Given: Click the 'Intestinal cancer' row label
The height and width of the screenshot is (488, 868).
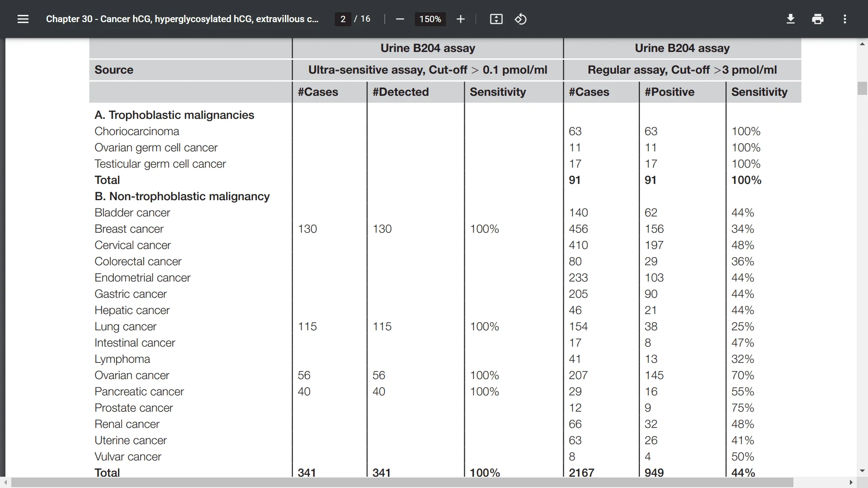Looking at the screenshot, I should (134, 343).
